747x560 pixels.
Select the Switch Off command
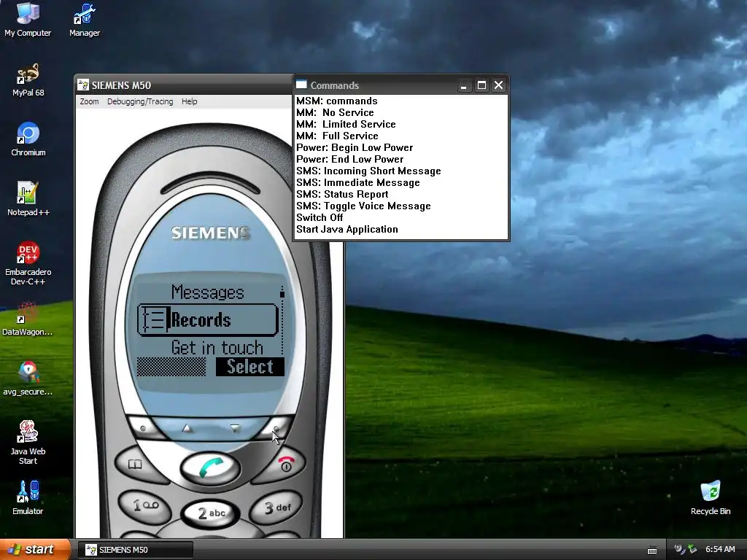320,217
